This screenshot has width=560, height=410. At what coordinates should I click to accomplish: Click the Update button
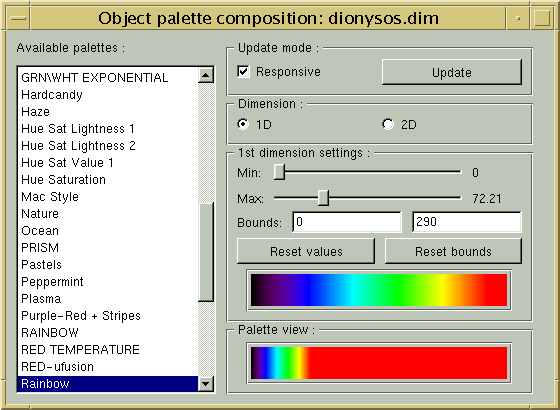point(452,72)
